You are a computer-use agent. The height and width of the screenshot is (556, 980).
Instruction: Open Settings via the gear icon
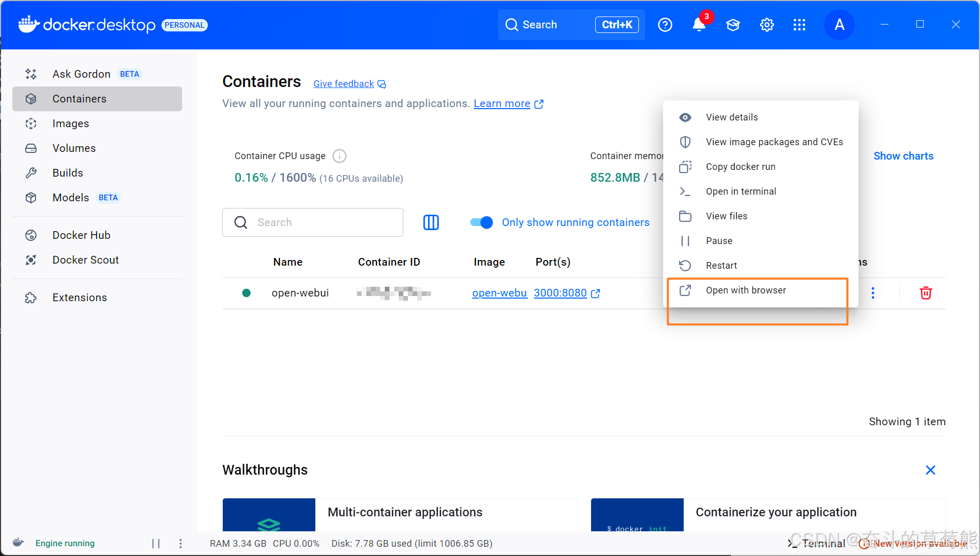pos(767,25)
